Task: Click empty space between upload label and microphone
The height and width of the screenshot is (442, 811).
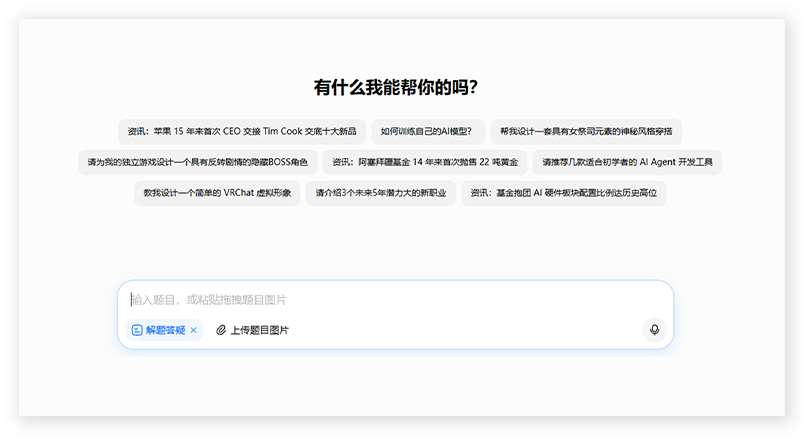Action: [x=460, y=330]
